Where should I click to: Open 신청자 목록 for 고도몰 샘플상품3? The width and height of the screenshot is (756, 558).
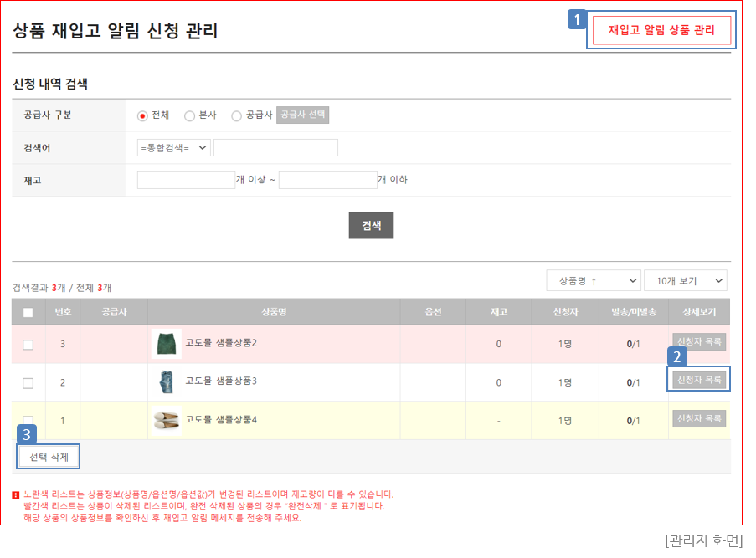pyautogui.click(x=699, y=380)
